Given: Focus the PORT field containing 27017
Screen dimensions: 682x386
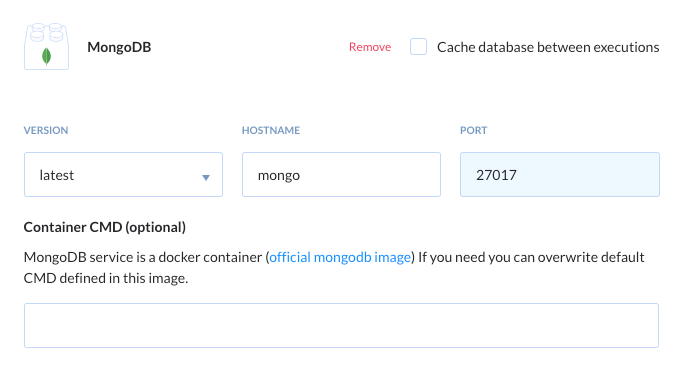Looking at the screenshot, I should 560,175.
